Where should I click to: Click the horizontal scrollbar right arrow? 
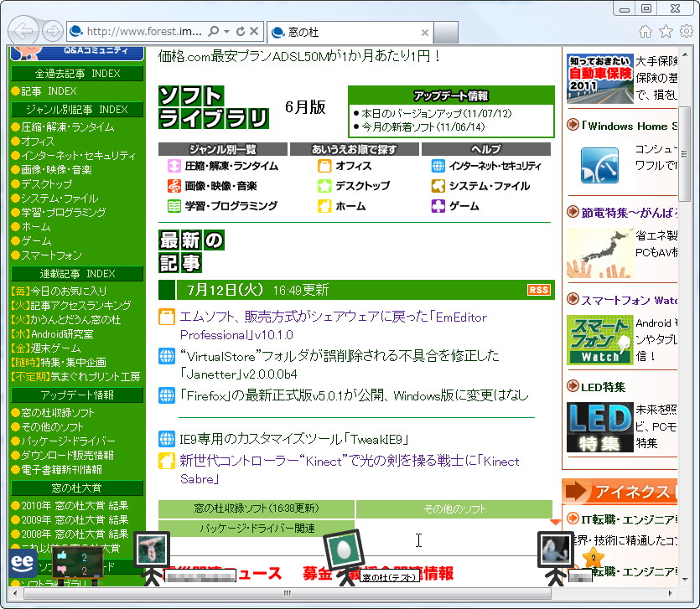670,593
